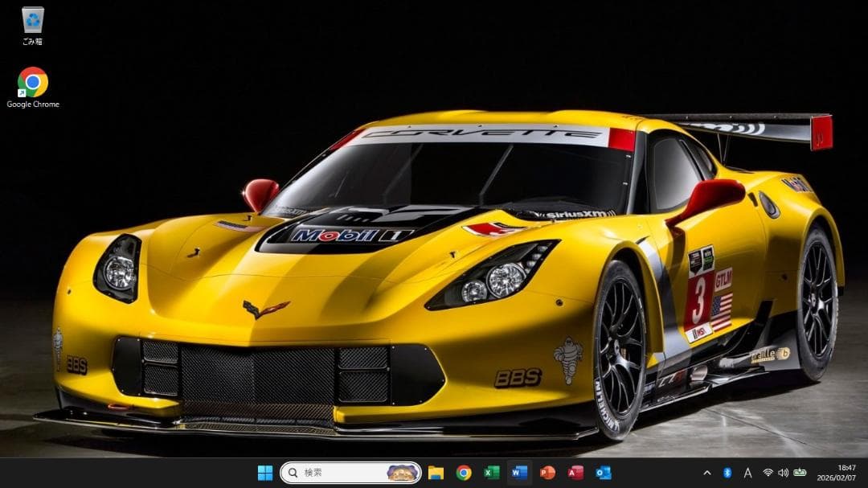Open Excel from the taskbar
The width and height of the screenshot is (868, 488).
tap(490, 473)
